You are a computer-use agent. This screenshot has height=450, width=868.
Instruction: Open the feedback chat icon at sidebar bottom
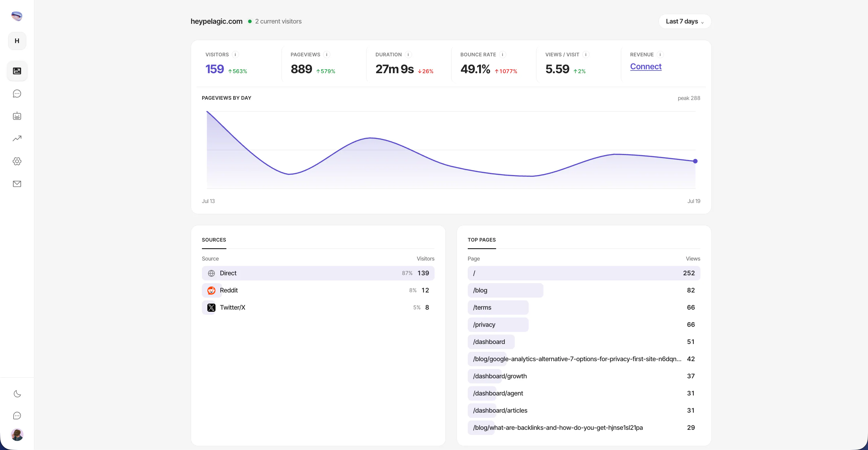[x=17, y=416]
